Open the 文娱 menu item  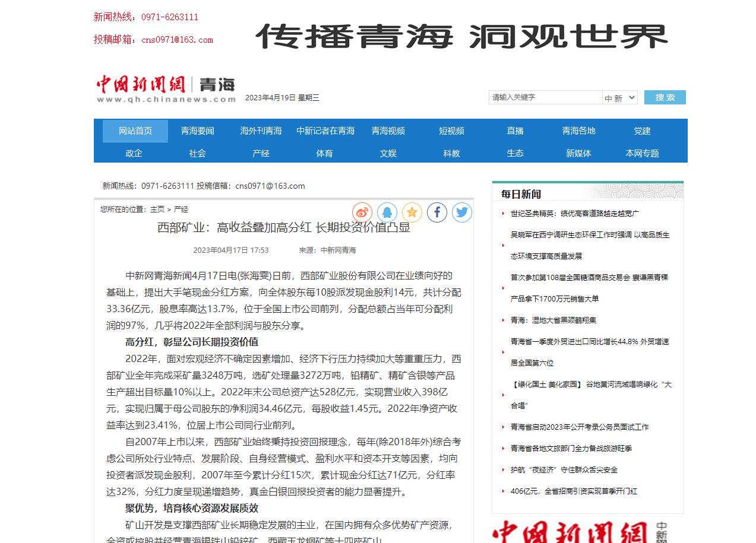click(388, 153)
